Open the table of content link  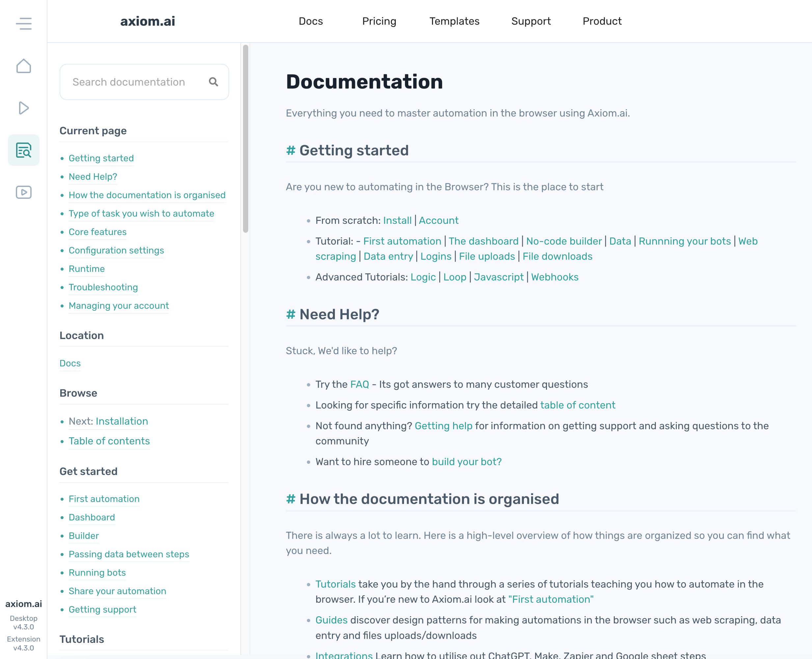578,406
